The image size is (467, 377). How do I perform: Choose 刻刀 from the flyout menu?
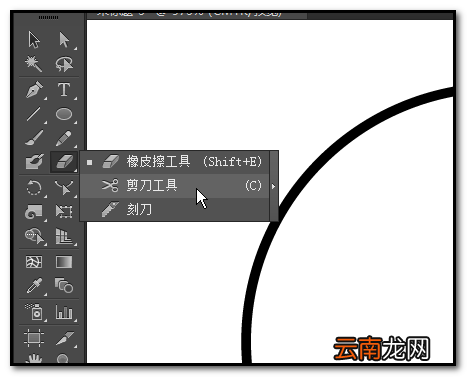tap(175, 210)
